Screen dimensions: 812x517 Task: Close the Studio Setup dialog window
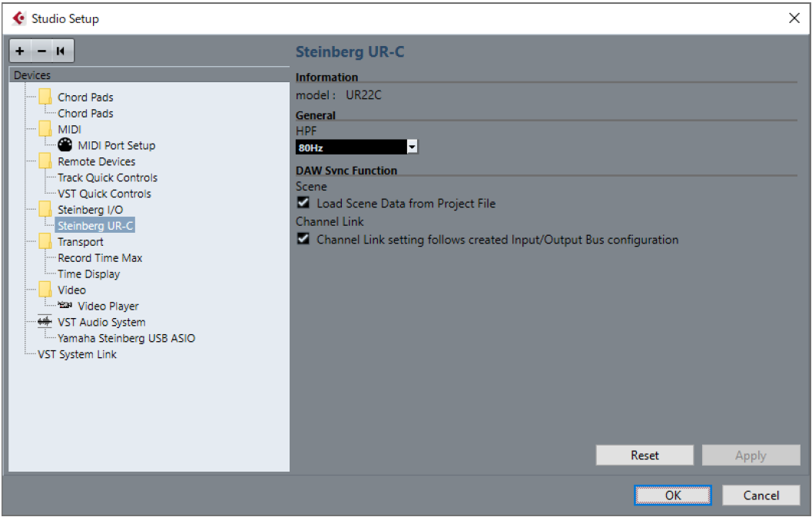pos(794,18)
